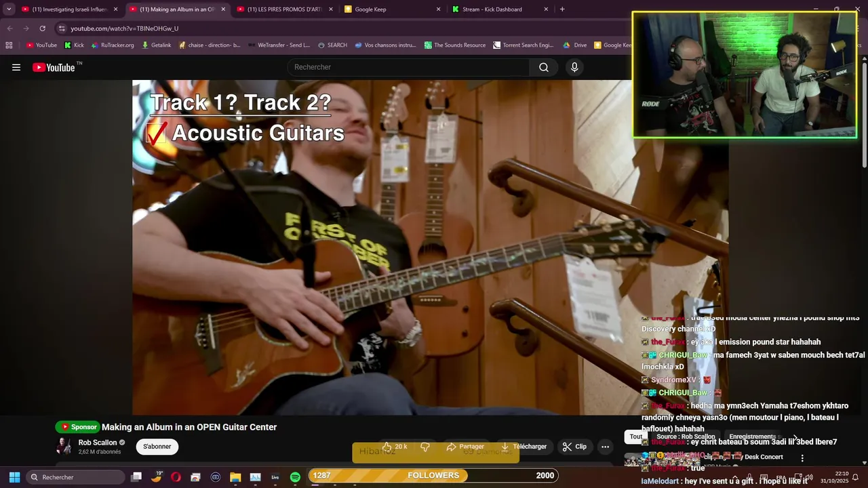The image size is (868, 488).
Task: Select the Tout filter chip
Action: [635, 437]
